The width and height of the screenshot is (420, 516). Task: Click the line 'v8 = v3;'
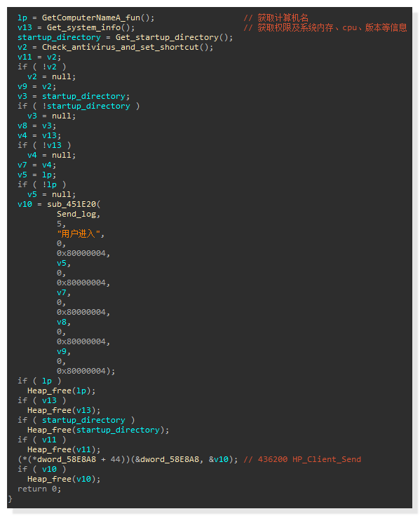pyautogui.click(x=37, y=125)
